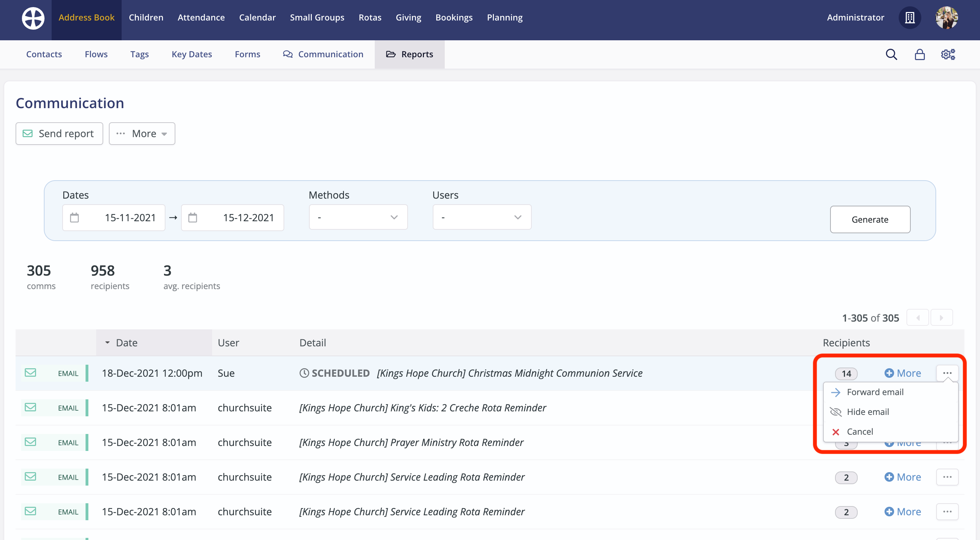Screen dimensions: 980x540
Task: Open the ellipsis menu on the Service Leading Rota Reminder row
Action: pyautogui.click(x=948, y=477)
